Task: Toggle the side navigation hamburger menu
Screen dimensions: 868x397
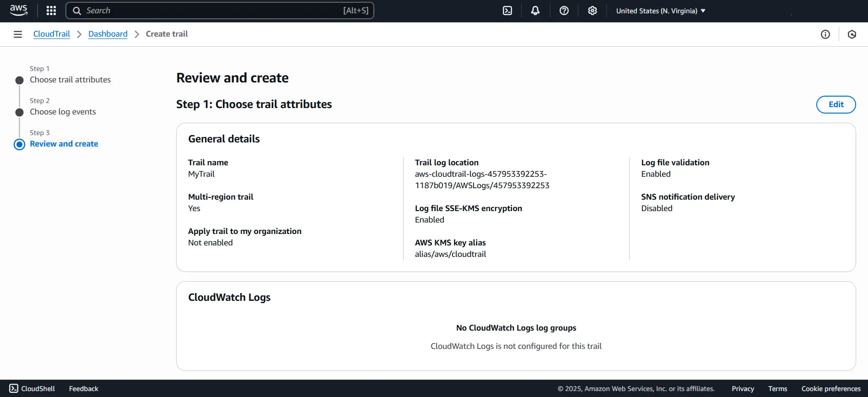Action: (x=18, y=34)
